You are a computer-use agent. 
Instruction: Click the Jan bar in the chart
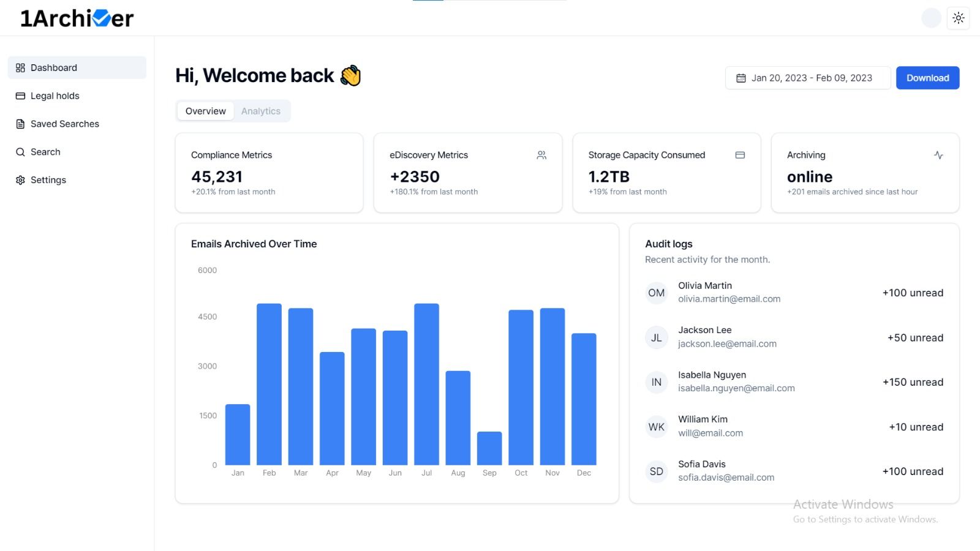click(x=238, y=435)
